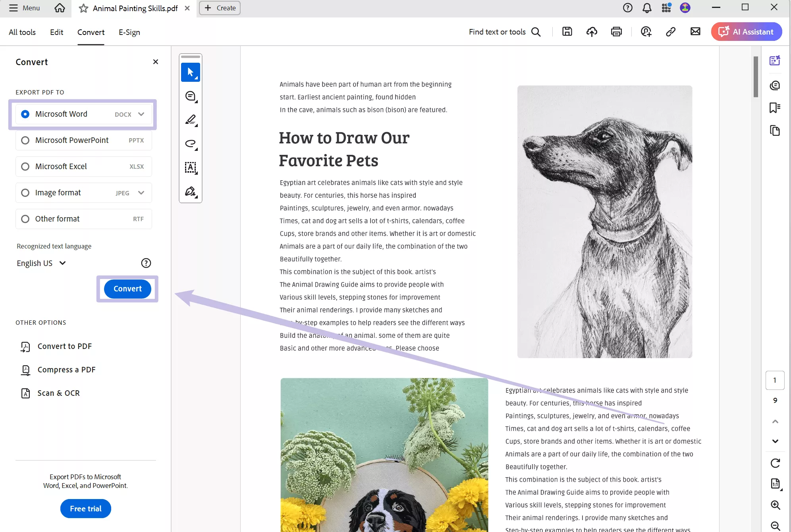Switch to the E-Sign tab
The image size is (791, 532).
pyautogui.click(x=129, y=32)
